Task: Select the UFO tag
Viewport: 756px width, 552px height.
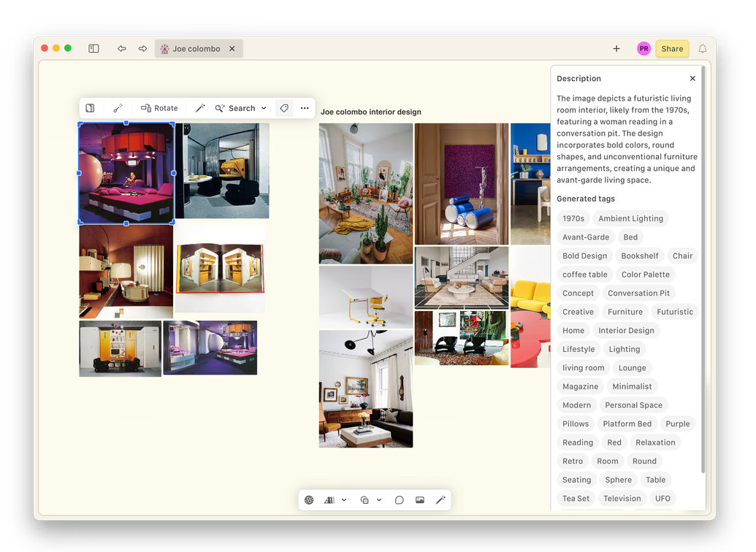Action: 663,499
